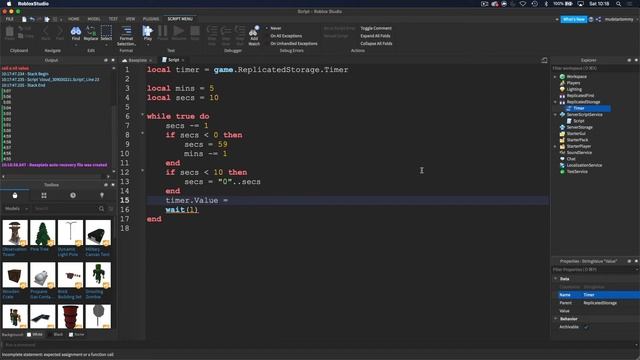Viewport: 640px width, 360px height.
Task: Click the What's New button
Action: pyautogui.click(x=573, y=19)
